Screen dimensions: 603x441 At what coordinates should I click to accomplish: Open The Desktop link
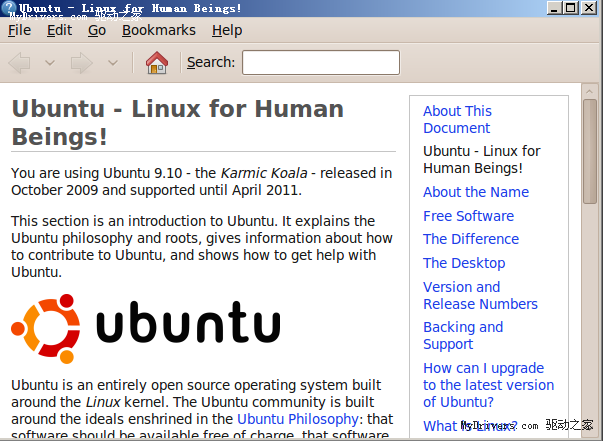click(464, 263)
